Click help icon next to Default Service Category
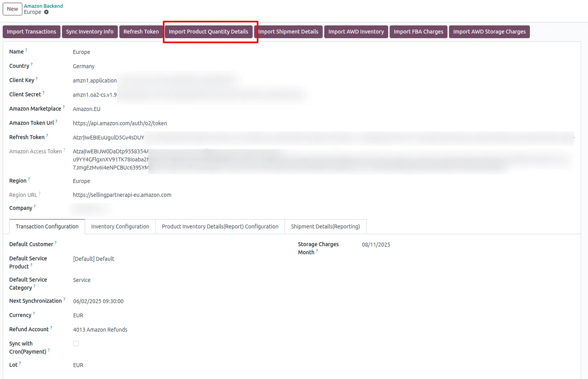The height and width of the screenshot is (379, 588). [x=34, y=286]
